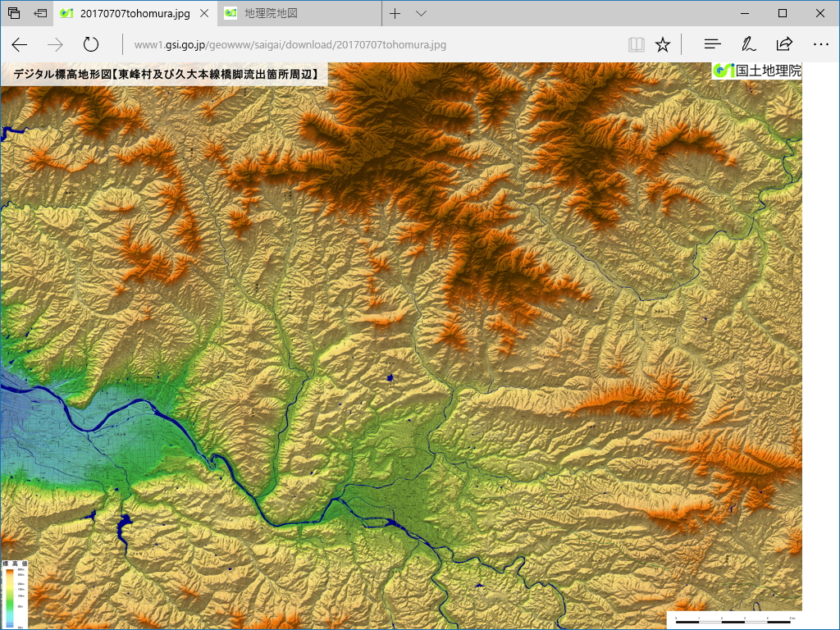Show tabs you've set aside icon
The width and height of the screenshot is (840, 630).
14,13
